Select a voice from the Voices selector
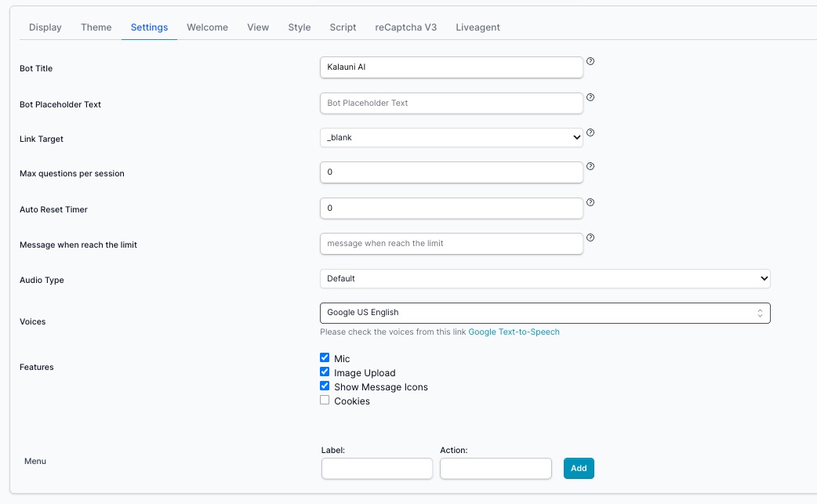 544,313
